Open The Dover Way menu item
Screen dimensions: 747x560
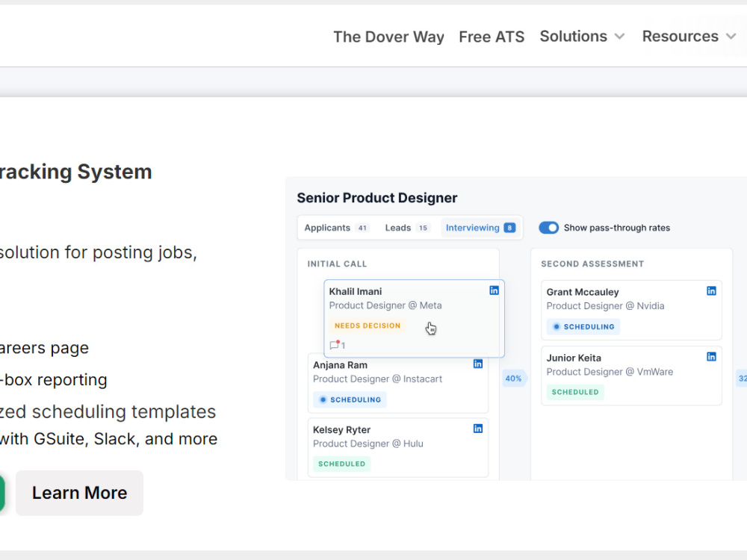[388, 37]
